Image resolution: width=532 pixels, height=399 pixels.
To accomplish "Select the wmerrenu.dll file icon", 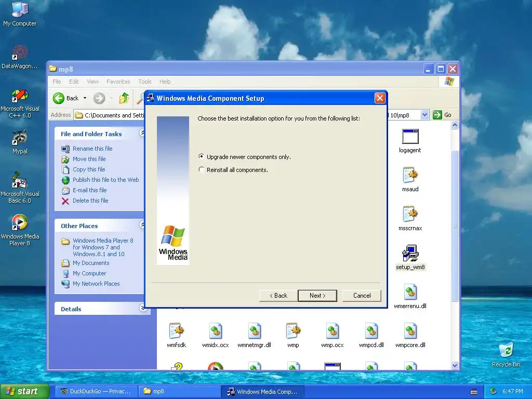I will pos(410,292).
